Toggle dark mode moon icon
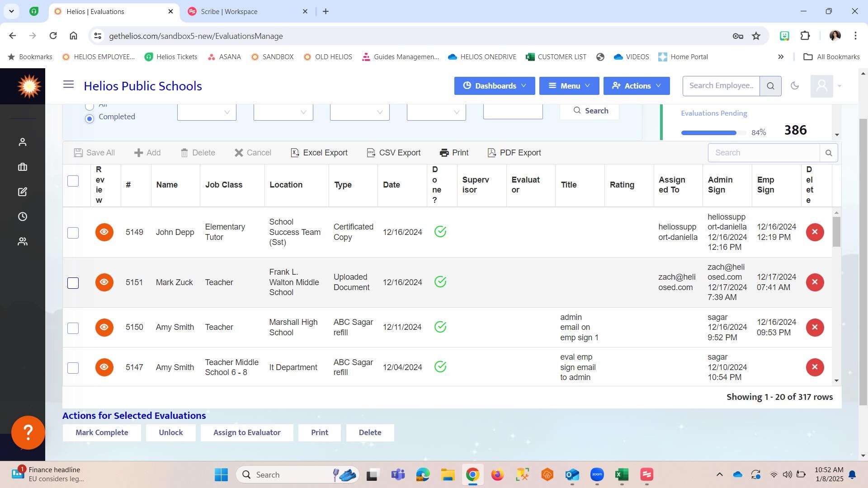 [795, 86]
